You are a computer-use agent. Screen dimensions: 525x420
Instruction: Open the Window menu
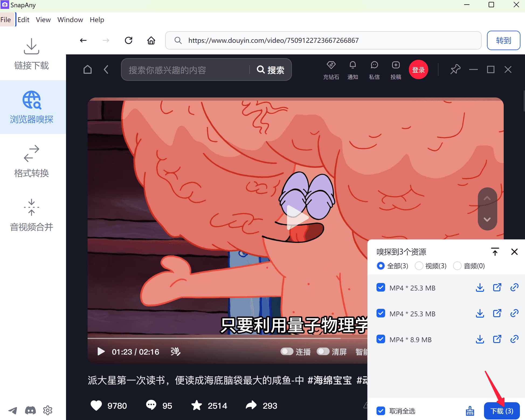(70, 19)
